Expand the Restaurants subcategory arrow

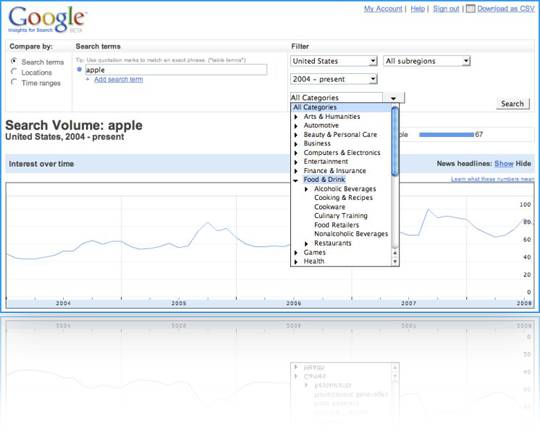pyautogui.click(x=306, y=244)
